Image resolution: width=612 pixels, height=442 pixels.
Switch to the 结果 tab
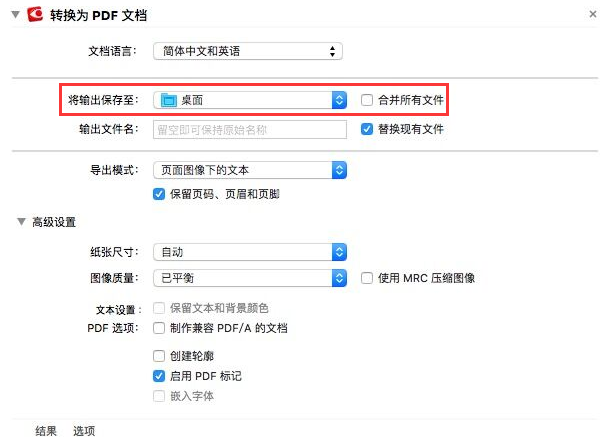pyautogui.click(x=46, y=431)
